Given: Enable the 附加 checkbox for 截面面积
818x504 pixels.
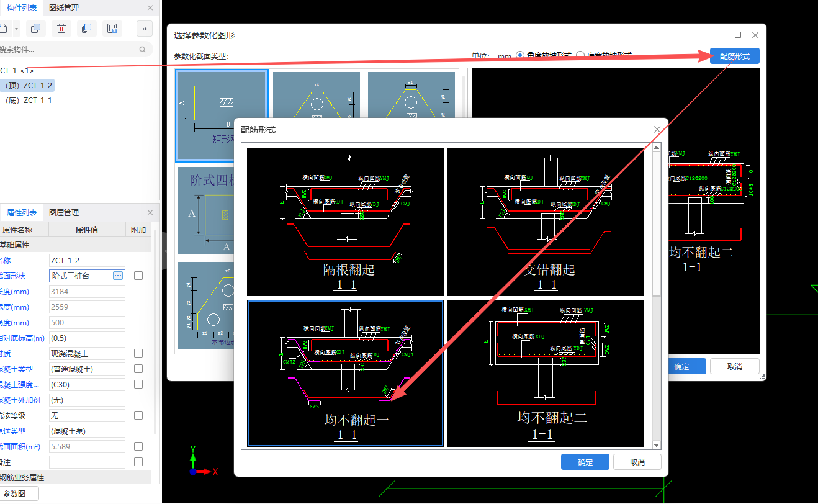Looking at the screenshot, I should point(138,446).
